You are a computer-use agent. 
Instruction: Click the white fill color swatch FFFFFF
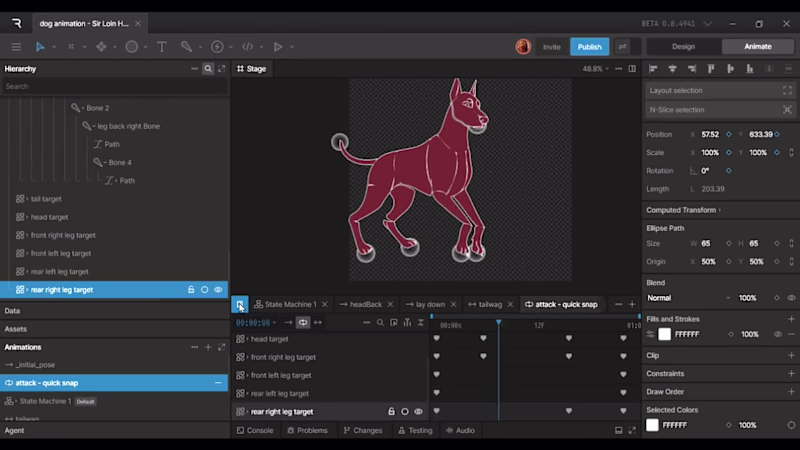[664, 334]
